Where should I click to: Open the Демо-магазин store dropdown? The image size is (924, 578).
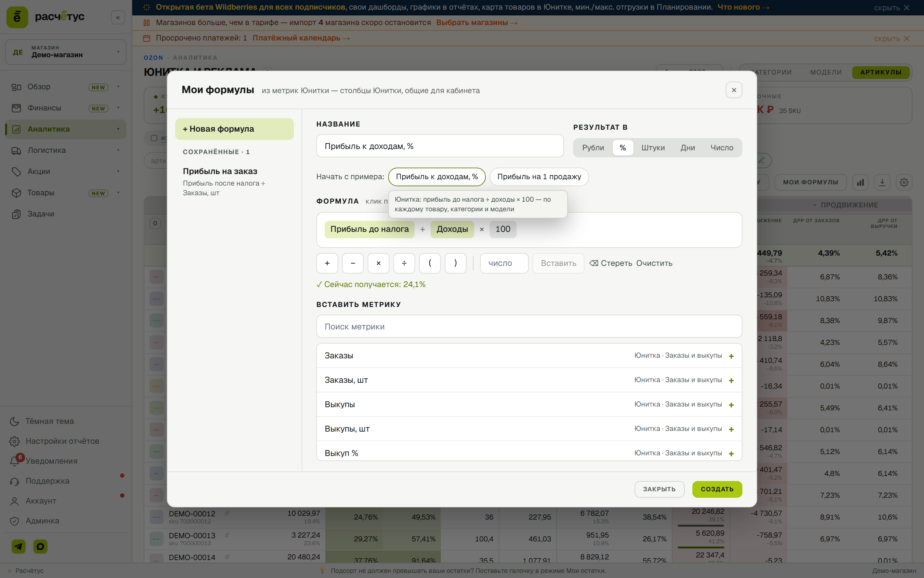66,52
